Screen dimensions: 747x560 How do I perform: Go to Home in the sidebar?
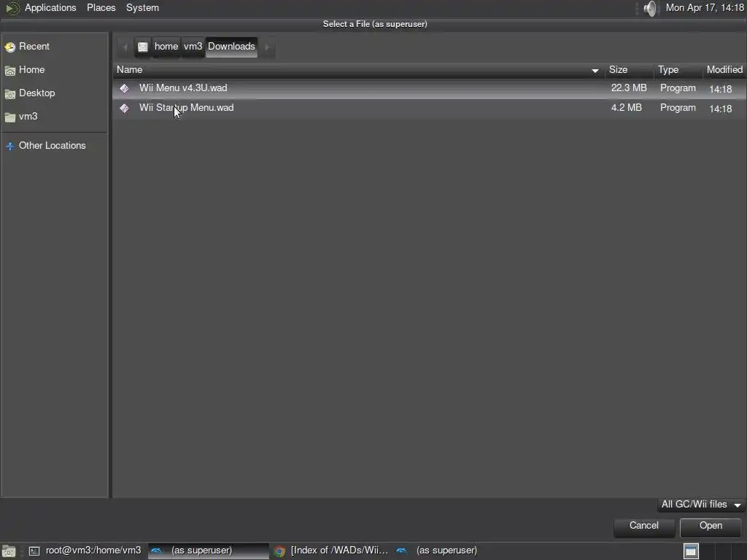click(x=54, y=70)
